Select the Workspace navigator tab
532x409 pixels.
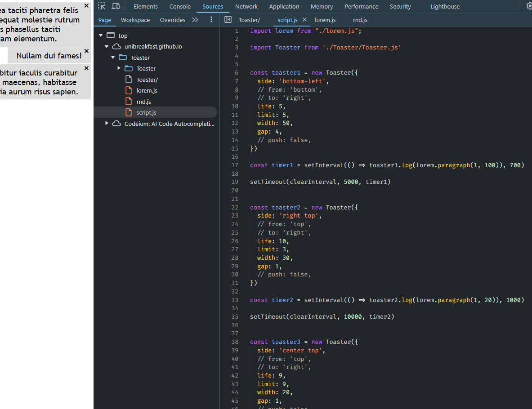(135, 20)
